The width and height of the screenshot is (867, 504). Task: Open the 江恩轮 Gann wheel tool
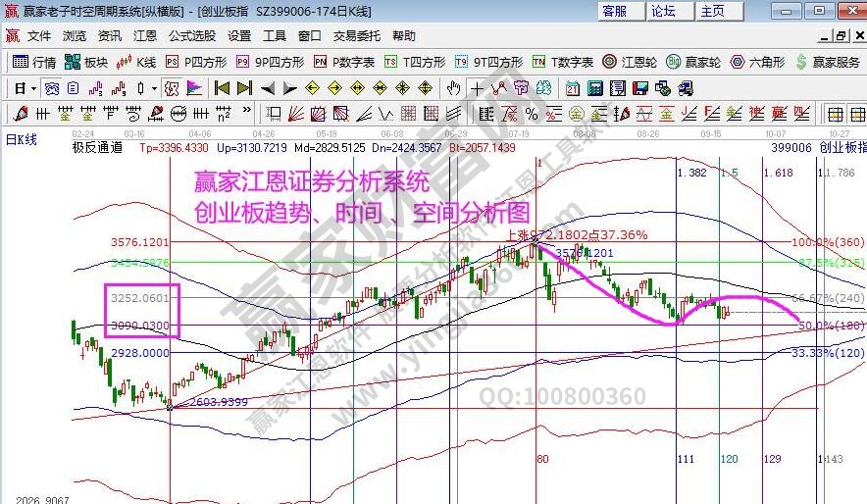pyautogui.click(x=630, y=62)
